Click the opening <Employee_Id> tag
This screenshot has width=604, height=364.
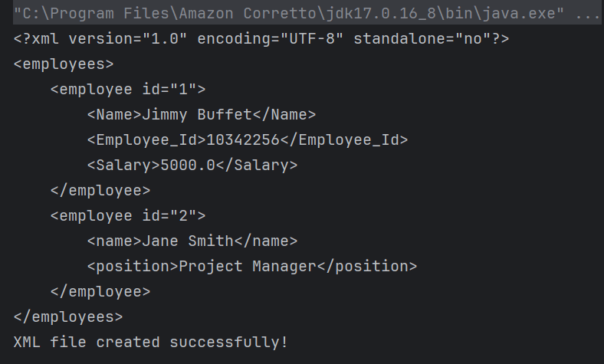pyautogui.click(x=146, y=139)
